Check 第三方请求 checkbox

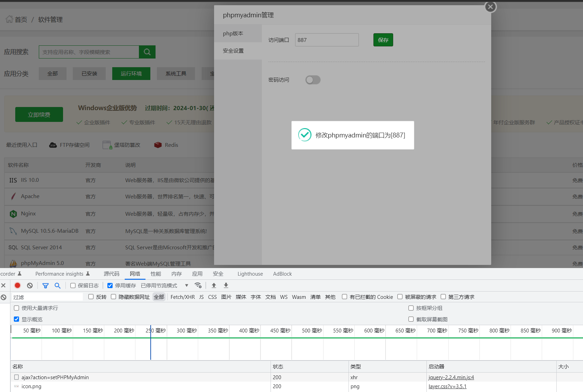(x=443, y=297)
